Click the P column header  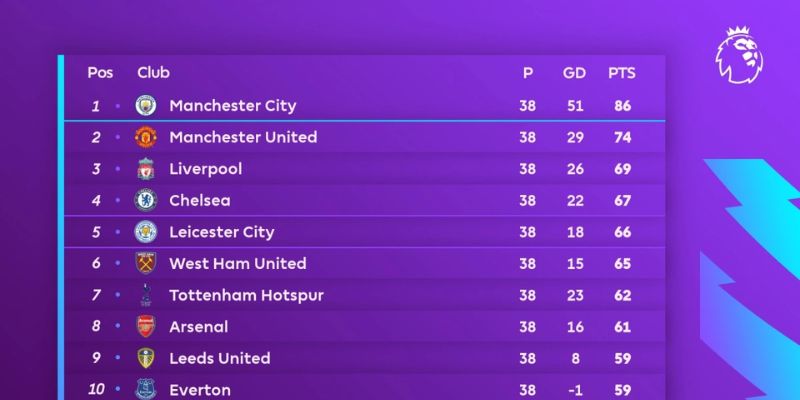pos(528,73)
